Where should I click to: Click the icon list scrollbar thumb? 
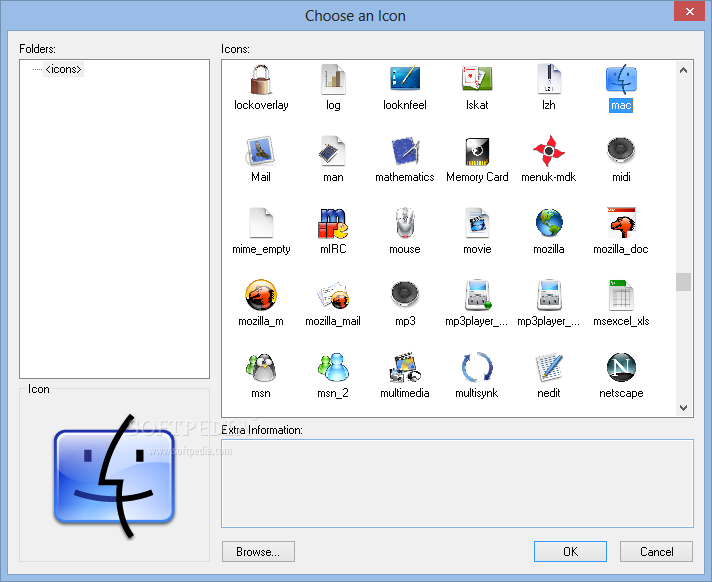(x=683, y=281)
